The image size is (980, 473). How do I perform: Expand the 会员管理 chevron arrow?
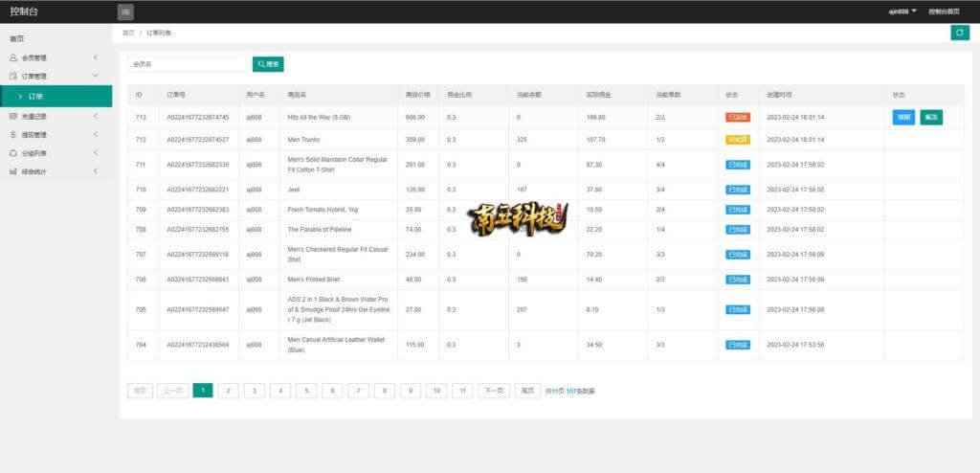pyautogui.click(x=95, y=57)
